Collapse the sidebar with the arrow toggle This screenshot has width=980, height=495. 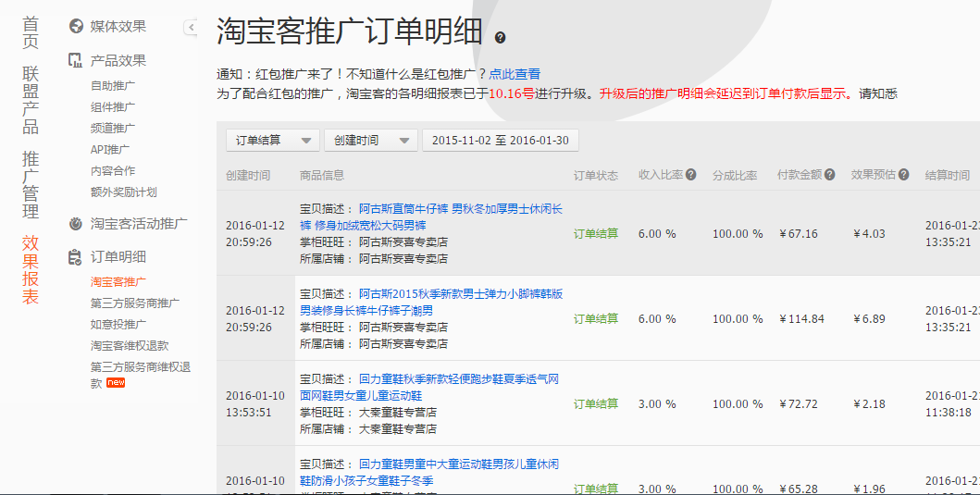(x=191, y=27)
